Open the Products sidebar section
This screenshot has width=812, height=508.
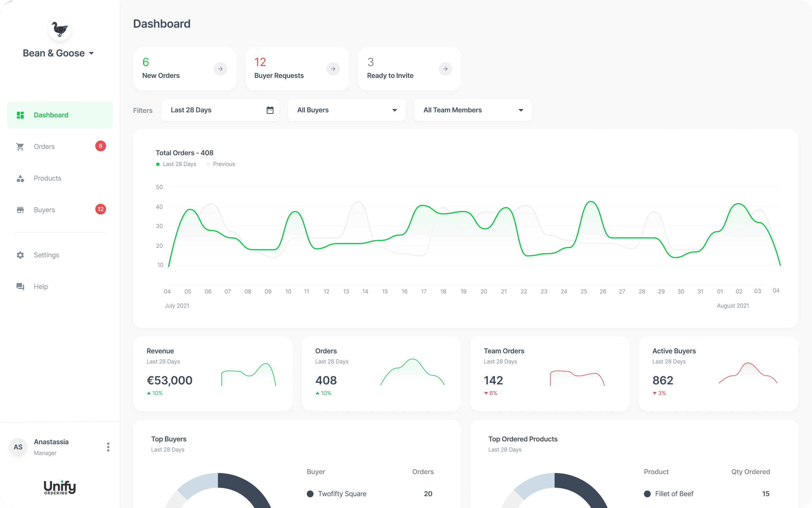(x=60, y=178)
